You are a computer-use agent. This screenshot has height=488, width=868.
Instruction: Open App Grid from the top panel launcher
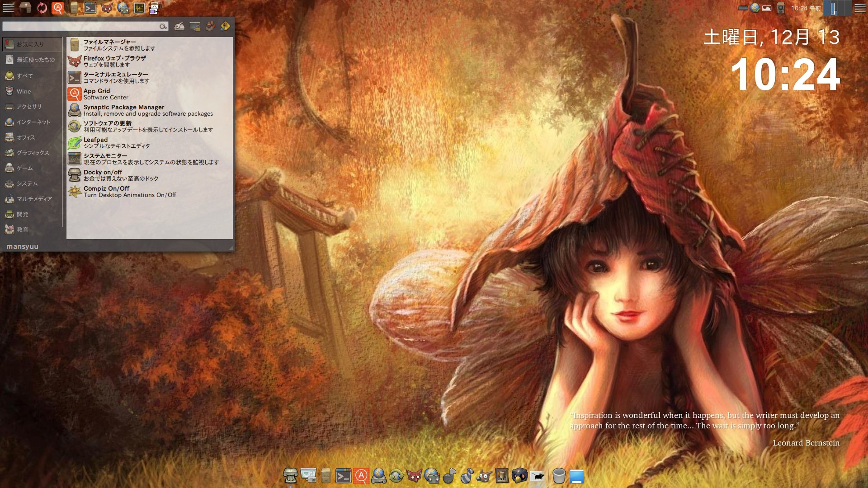pyautogui.click(x=58, y=8)
